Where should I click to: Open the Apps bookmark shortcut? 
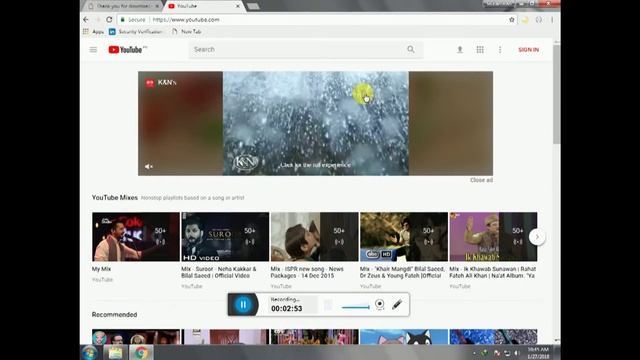click(93, 31)
